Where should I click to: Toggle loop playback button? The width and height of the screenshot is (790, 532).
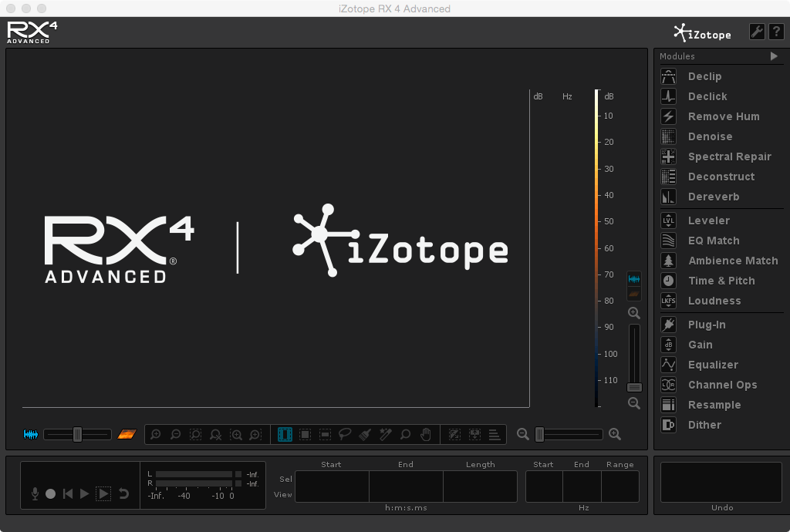click(x=124, y=493)
